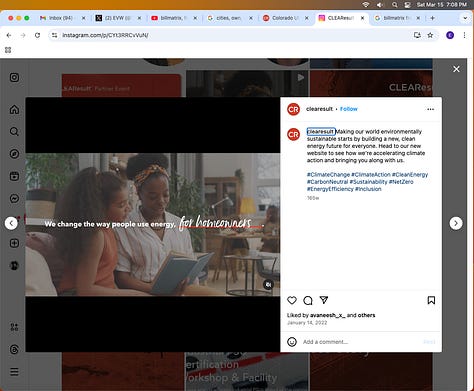Open the Chrome profile avatar
The height and width of the screenshot is (391, 474).
point(450,35)
